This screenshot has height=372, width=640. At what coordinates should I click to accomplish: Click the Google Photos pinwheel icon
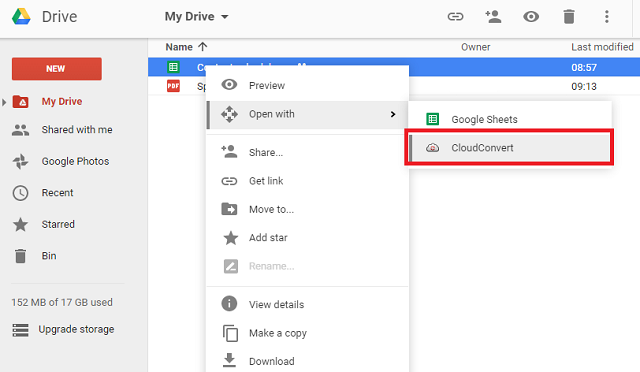tap(20, 161)
